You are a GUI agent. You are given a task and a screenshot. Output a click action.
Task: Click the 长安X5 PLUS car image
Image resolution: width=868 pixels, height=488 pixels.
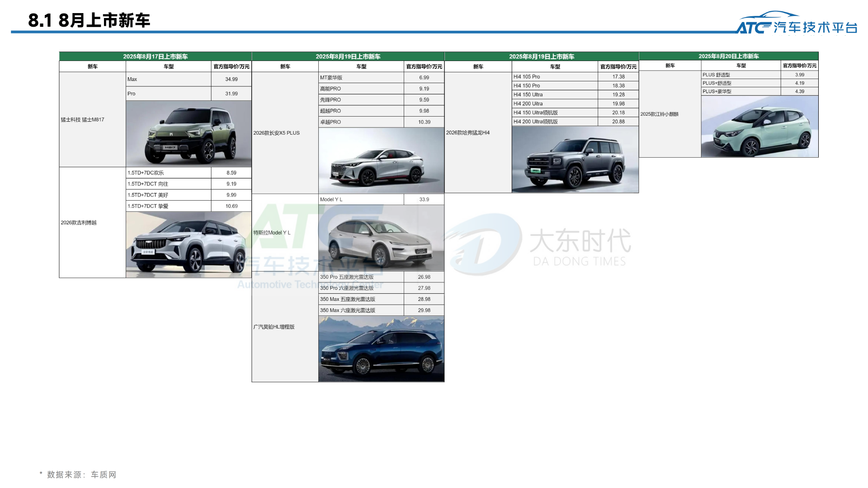point(381,160)
